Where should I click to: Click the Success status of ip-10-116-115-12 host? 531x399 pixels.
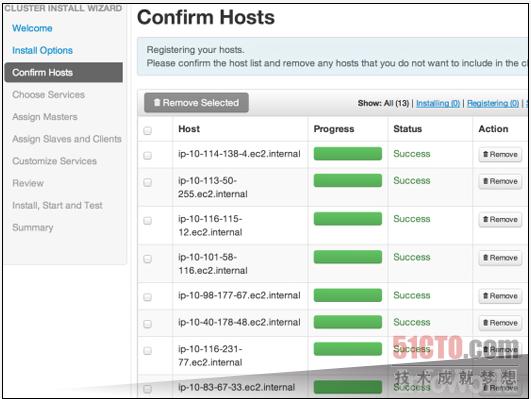click(x=412, y=219)
